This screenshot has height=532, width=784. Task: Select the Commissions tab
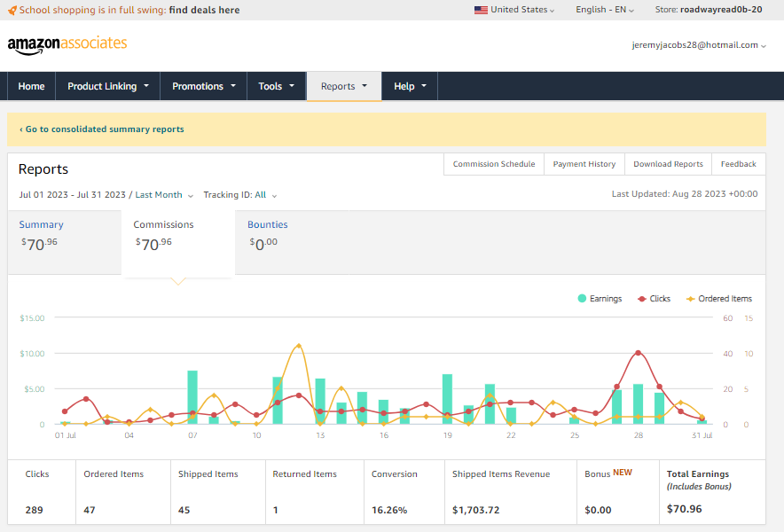point(178,243)
